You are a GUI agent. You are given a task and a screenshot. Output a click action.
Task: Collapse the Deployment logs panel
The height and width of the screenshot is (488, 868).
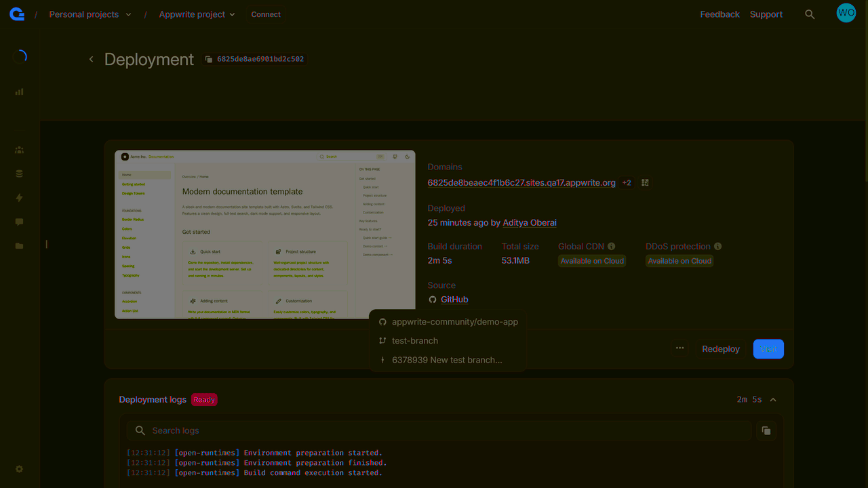pyautogui.click(x=772, y=399)
